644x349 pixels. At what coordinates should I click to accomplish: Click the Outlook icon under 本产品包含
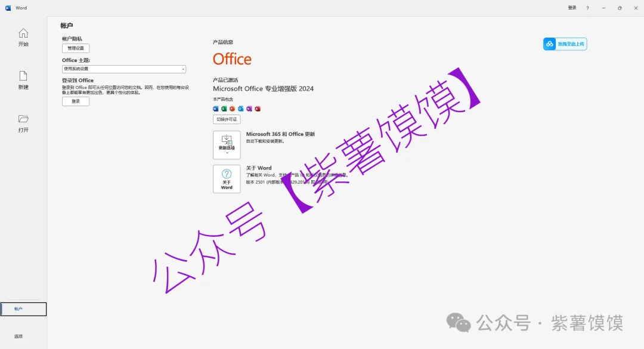coord(241,109)
